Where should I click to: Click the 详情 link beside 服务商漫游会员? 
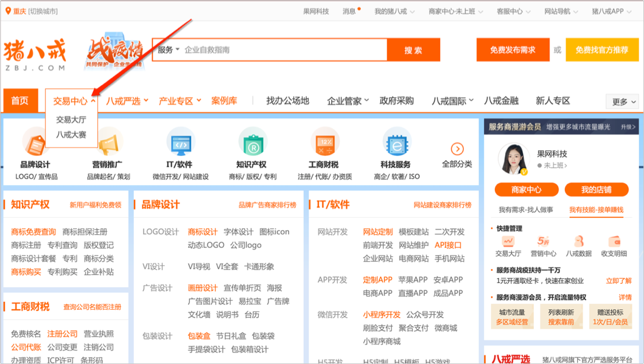pyautogui.click(x=625, y=297)
